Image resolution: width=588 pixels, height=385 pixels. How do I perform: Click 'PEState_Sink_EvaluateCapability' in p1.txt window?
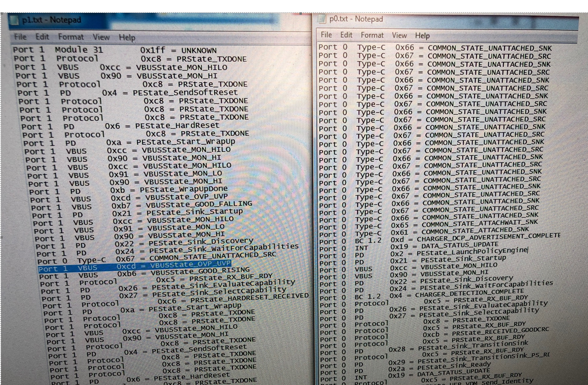click(x=168, y=286)
